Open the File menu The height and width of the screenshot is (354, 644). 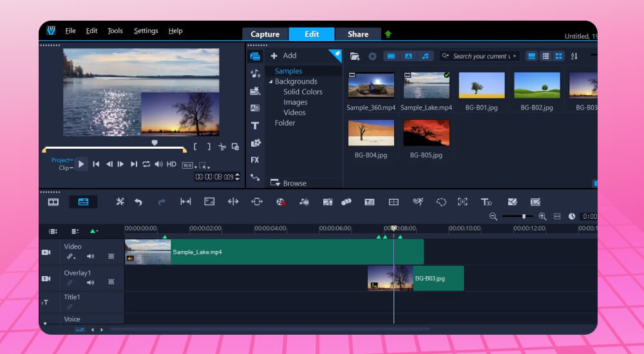[x=70, y=31]
